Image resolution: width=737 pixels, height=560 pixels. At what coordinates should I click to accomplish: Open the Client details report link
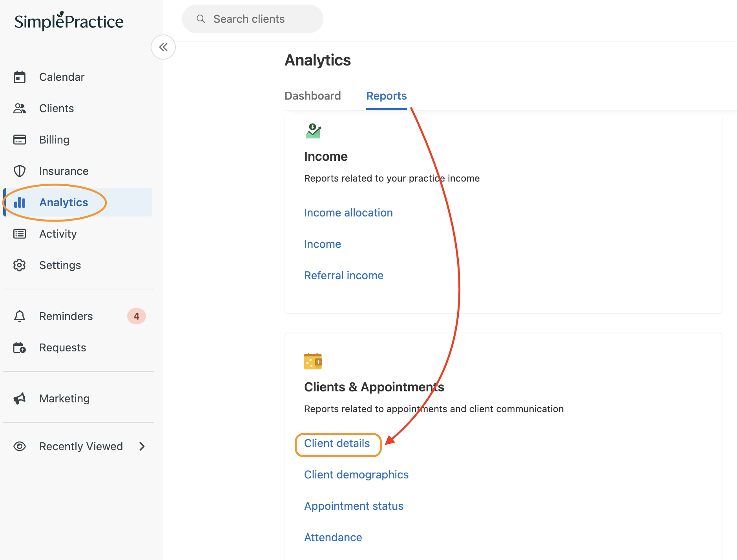point(337,443)
